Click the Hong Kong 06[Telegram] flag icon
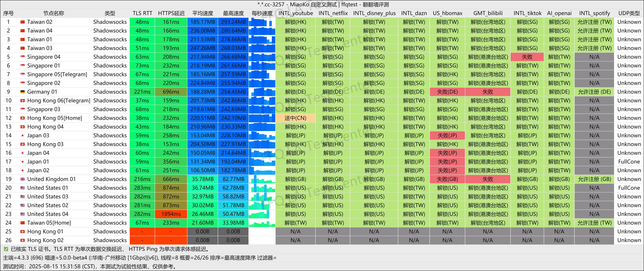The height and width of the screenshot is (271, 644). pyautogui.click(x=22, y=101)
